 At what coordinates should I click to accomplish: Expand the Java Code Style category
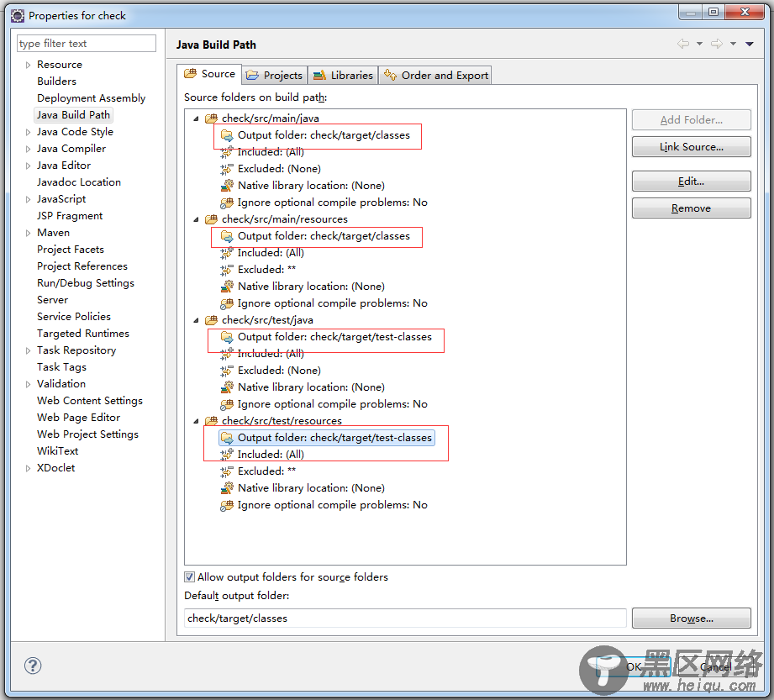pyautogui.click(x=28, y=132)
